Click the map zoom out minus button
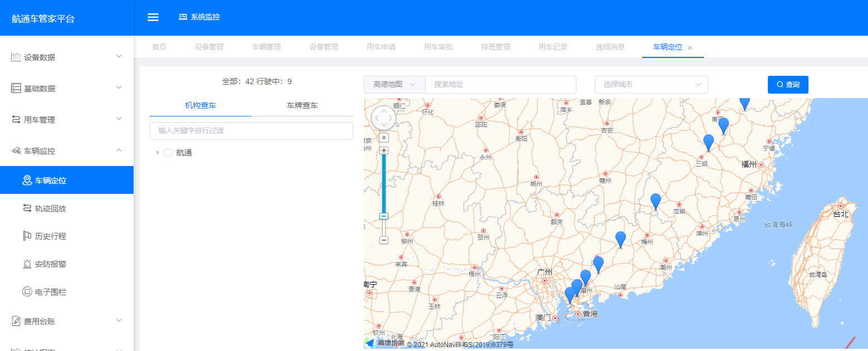This screenshot has width=868, height=351. [383, 240]
